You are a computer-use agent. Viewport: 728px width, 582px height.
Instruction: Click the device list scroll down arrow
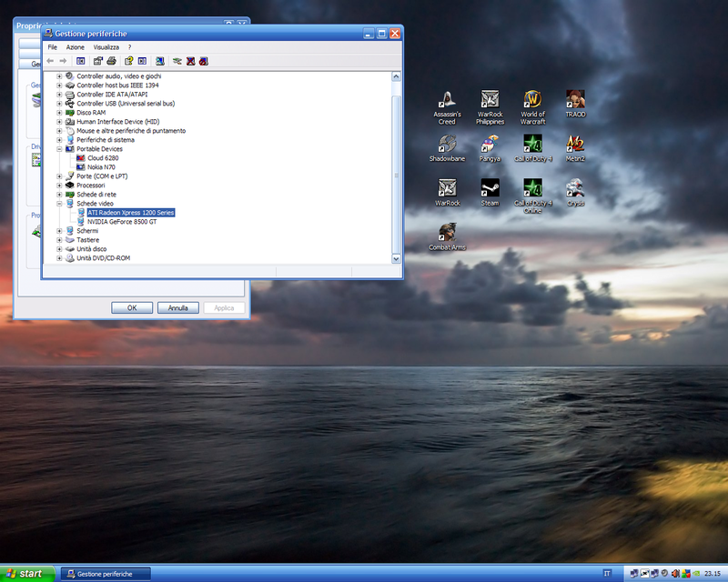click(396, 258)
